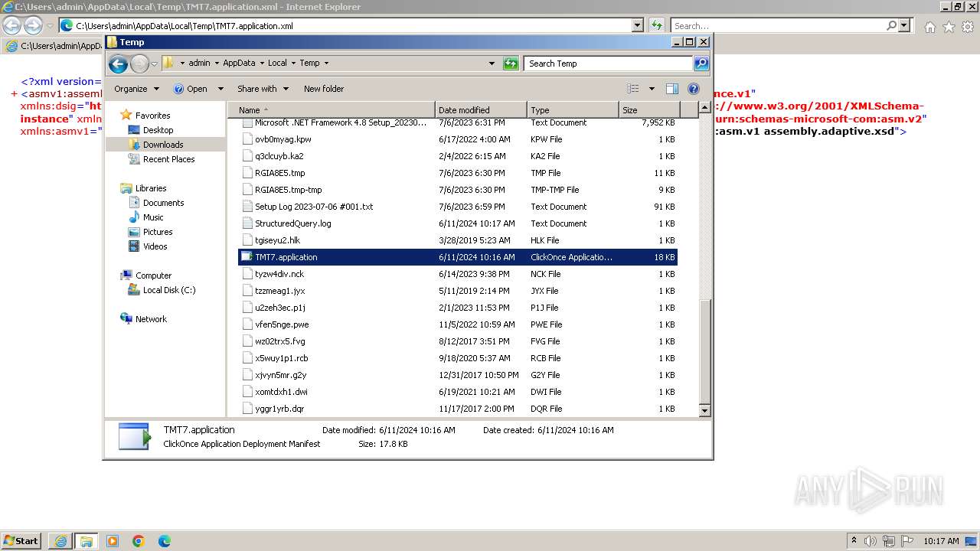This screenshot has height=551, width=980.
Task: Click admin in breadcrumb path
Action: tap(199, 64)
